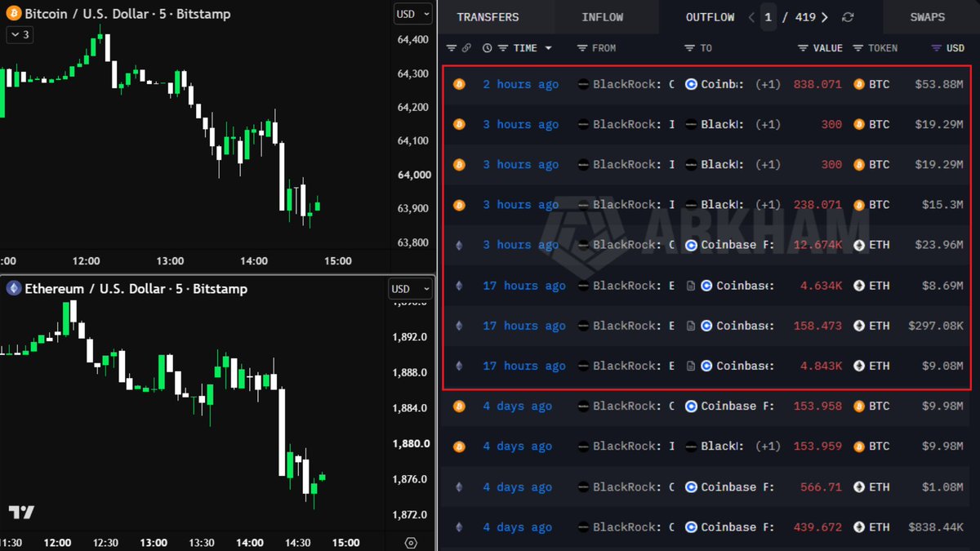
Task: Open the '2 hours ago' transaction link
Action: click(x=521, y=84)
